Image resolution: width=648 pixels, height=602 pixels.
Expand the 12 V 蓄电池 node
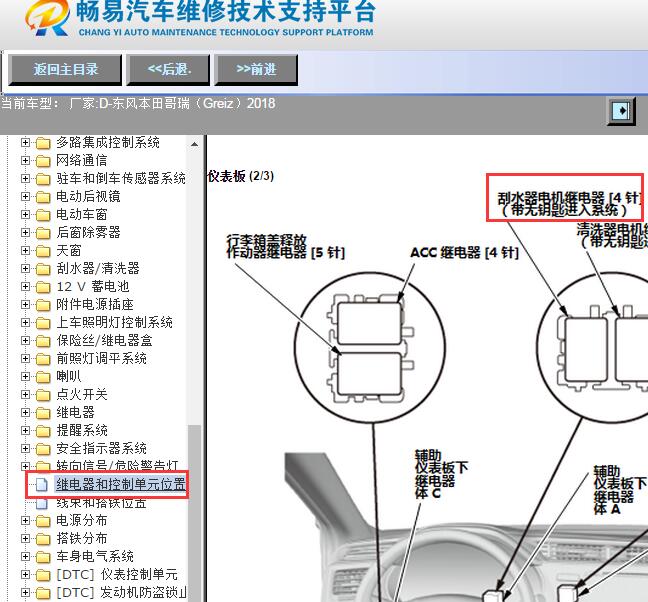25,286
